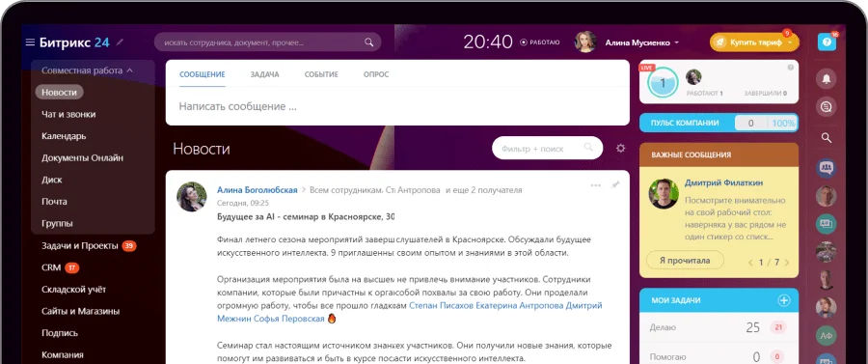Click the employee and document search field
Viewport: 868px width, 364px height.
pos(267,42)
